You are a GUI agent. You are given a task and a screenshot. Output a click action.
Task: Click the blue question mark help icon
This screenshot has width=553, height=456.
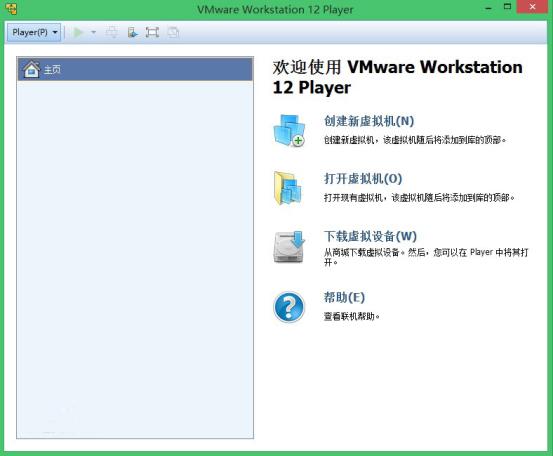click(x=289, y=307)
